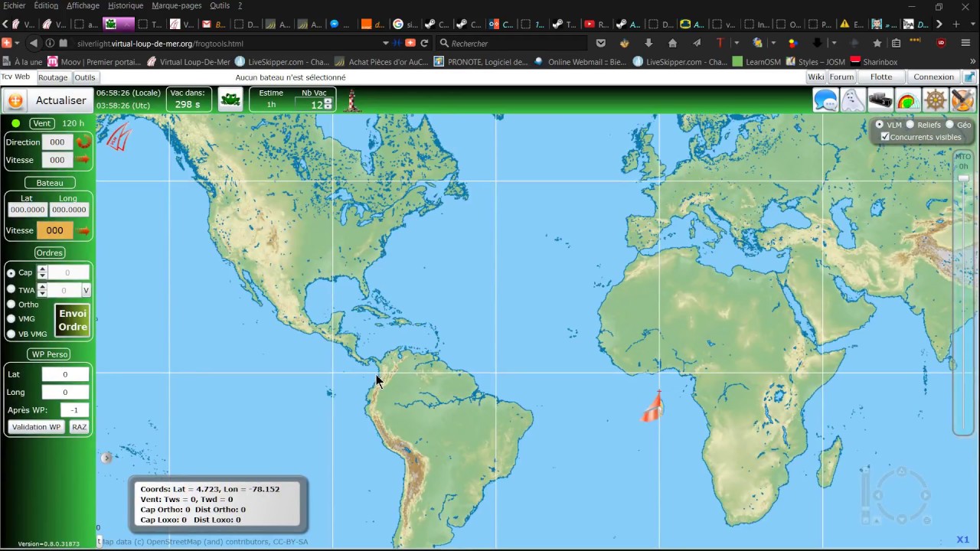
Task: Click the browser reload icon
Action: [x=424, y=44]
